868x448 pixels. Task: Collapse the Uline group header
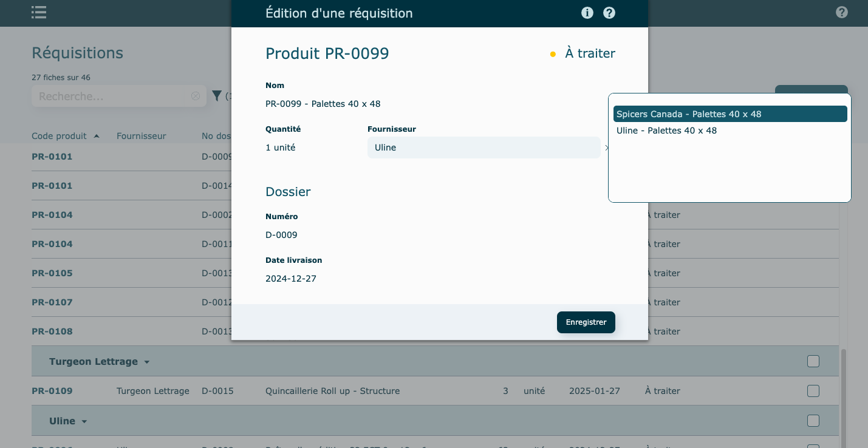[84, 422]
